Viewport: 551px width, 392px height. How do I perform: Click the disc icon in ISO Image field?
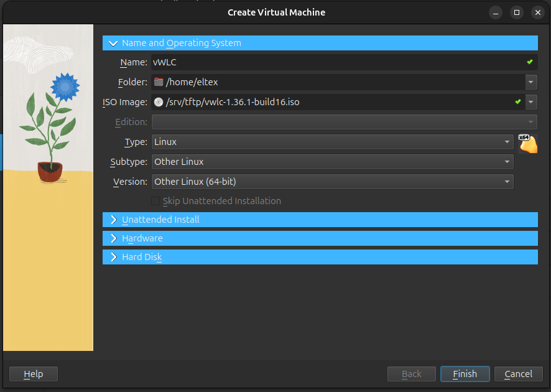click(x=159, y=102)
